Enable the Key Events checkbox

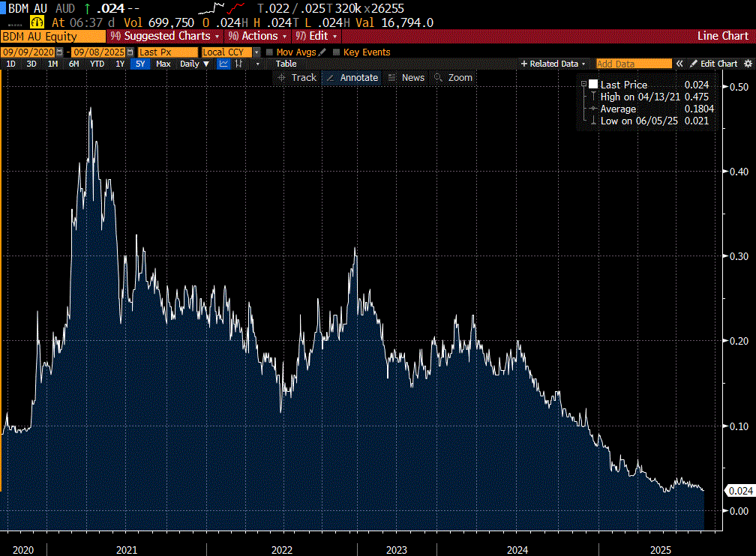pos(336,52)
